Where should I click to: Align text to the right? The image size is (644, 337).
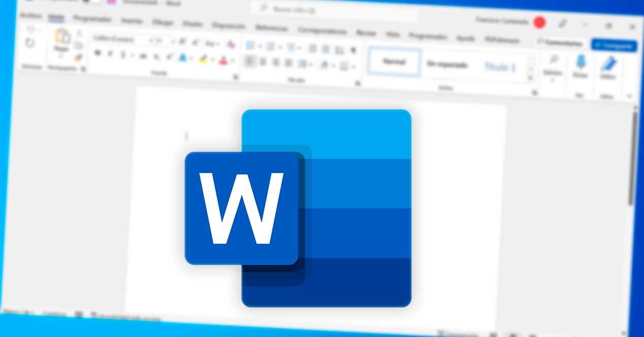pyautogui.click(x=276, y=62)
